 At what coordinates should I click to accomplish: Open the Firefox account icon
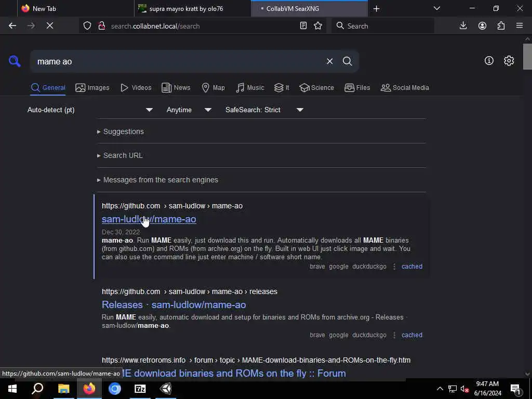(482, 26)
